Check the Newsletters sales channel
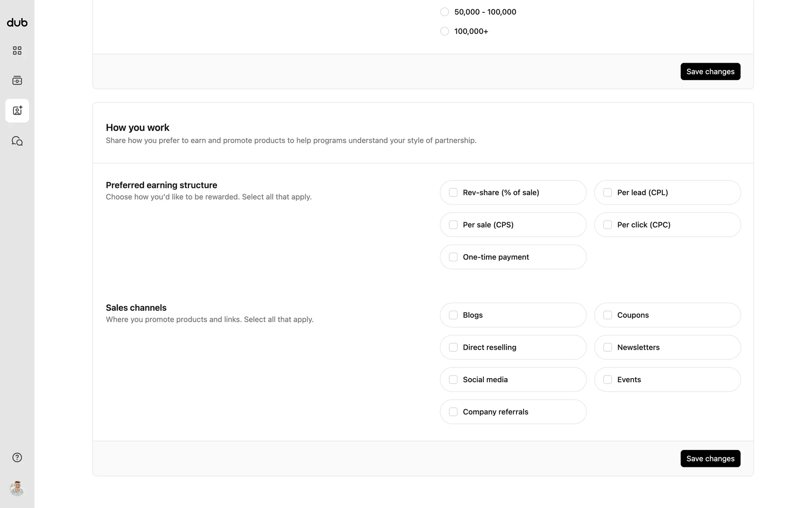 point(607,347)
